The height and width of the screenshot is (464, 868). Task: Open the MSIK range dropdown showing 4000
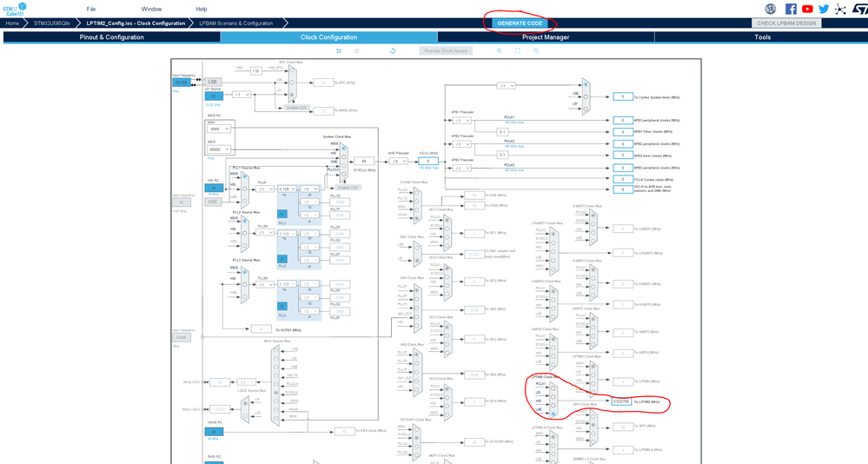pyautogui.click(x=219, y=129)
